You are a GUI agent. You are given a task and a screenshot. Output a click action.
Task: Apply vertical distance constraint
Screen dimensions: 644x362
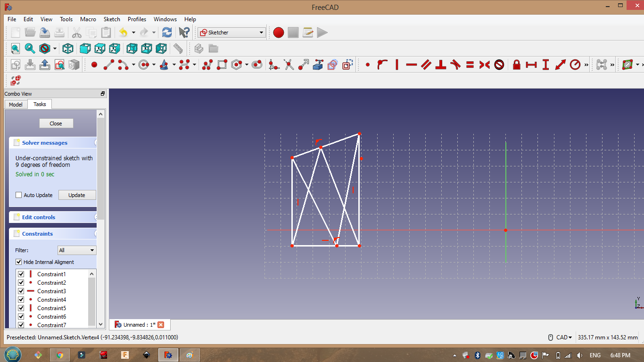click(x=546, y=65)
